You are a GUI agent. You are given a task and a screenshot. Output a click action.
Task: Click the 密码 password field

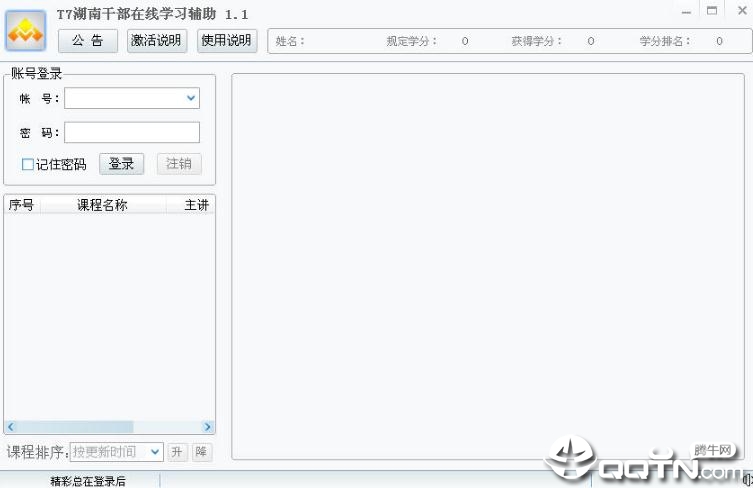pyautogui.click(x=132, y=132)
